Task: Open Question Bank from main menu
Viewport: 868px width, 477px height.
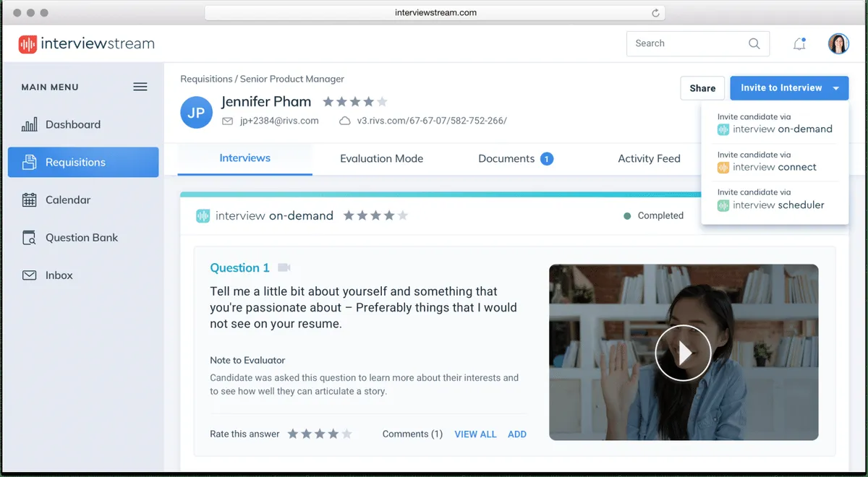Action: (83, 238)
